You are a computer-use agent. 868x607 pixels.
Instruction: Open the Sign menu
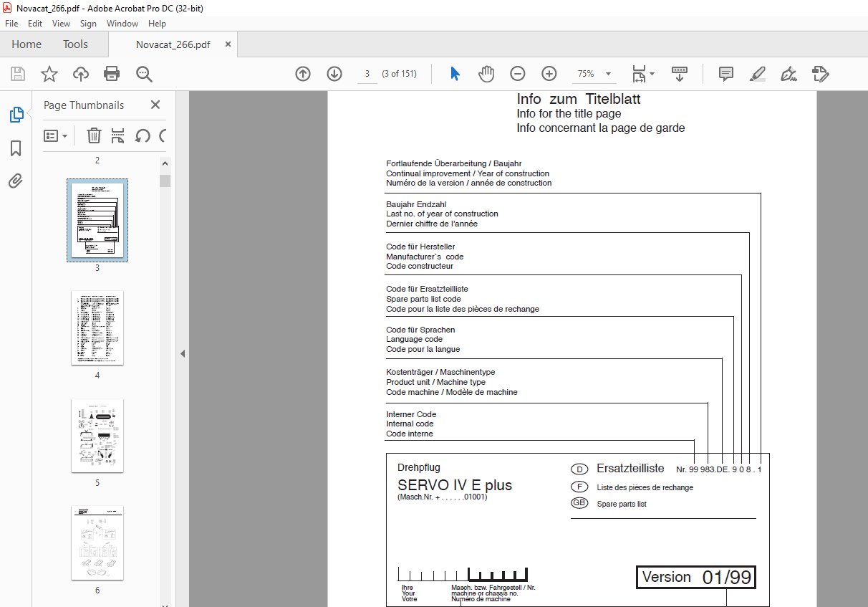(88, 24)
